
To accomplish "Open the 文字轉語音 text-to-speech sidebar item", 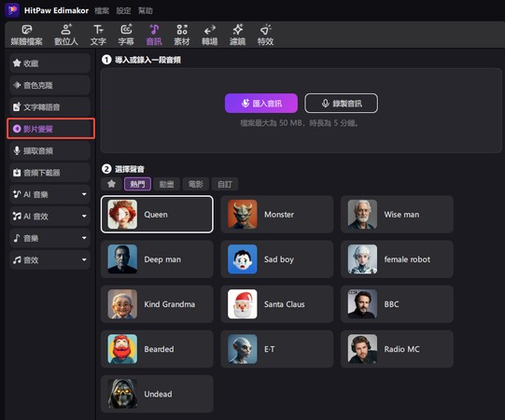I will (49, 107).
